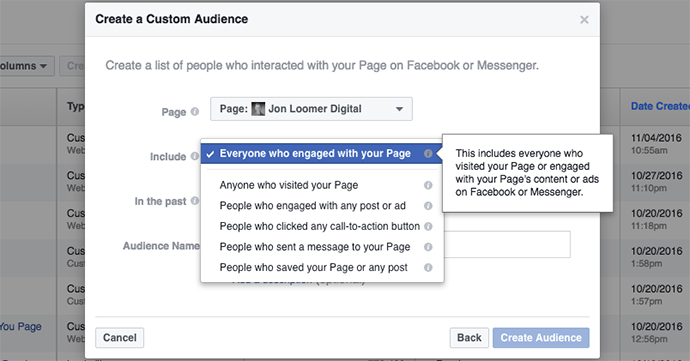Viewport: 690px width, 361px height.
Task: Click the 10/27/2016 11:10pm date cell
Action: tap(656, 181)
